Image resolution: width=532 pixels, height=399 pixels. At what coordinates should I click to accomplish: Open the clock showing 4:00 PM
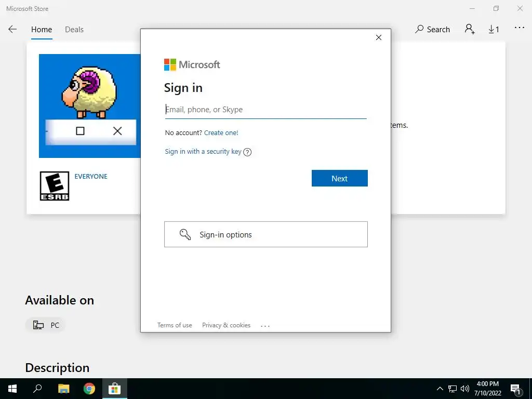tap(487, 389)
